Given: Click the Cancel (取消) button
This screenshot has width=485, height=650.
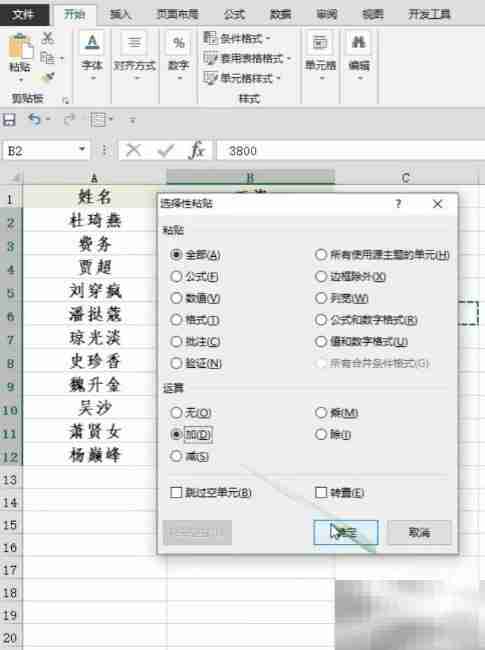Looking at the screenshot, I should coord(419,532).
